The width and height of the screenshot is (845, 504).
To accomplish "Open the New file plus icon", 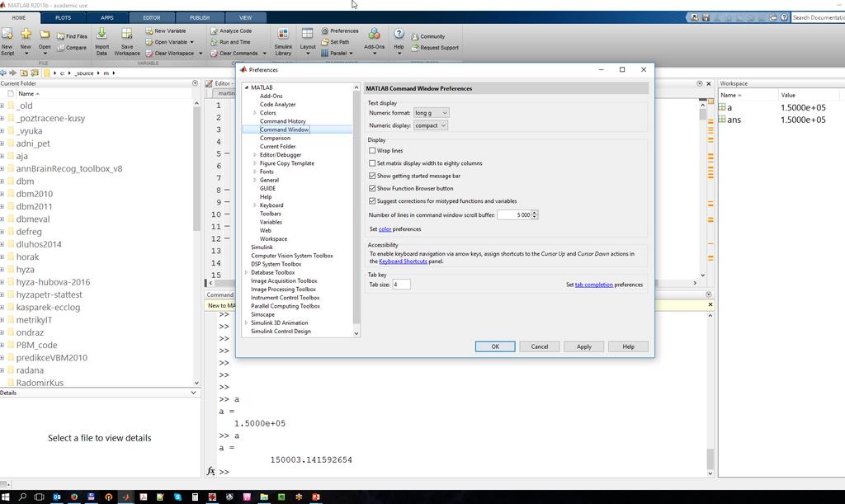I will (x=26, y=35).
